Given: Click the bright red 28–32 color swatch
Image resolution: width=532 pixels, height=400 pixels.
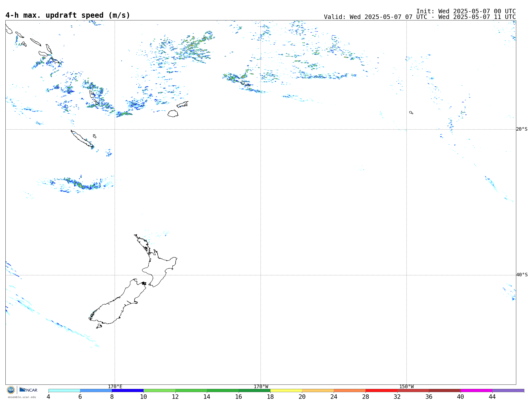Looking at the screenshot, I should point(382,391).
